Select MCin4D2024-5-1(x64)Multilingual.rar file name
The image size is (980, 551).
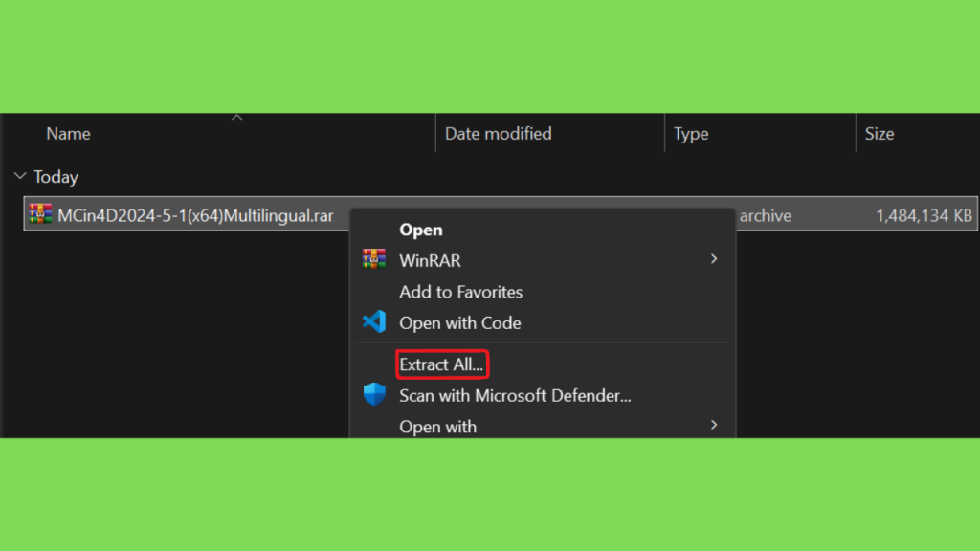(x=195, y=215)
